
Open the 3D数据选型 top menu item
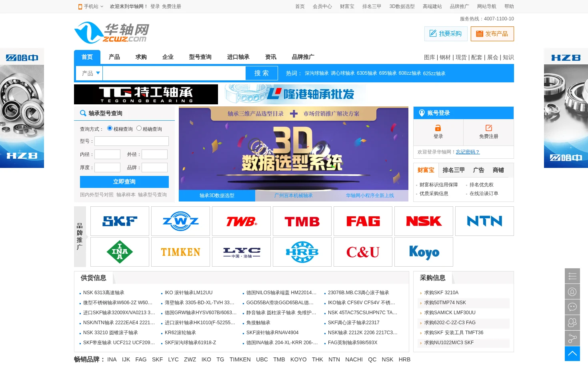tap(402, 6)
